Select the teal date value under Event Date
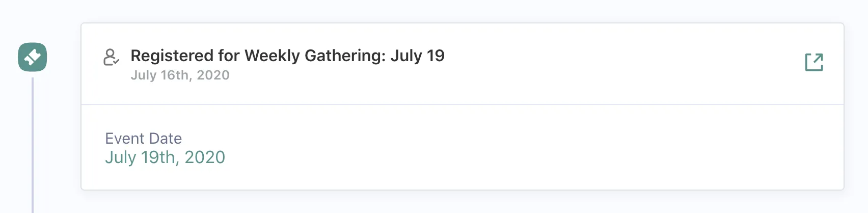 pyautogui.click(x=165, y=157)
